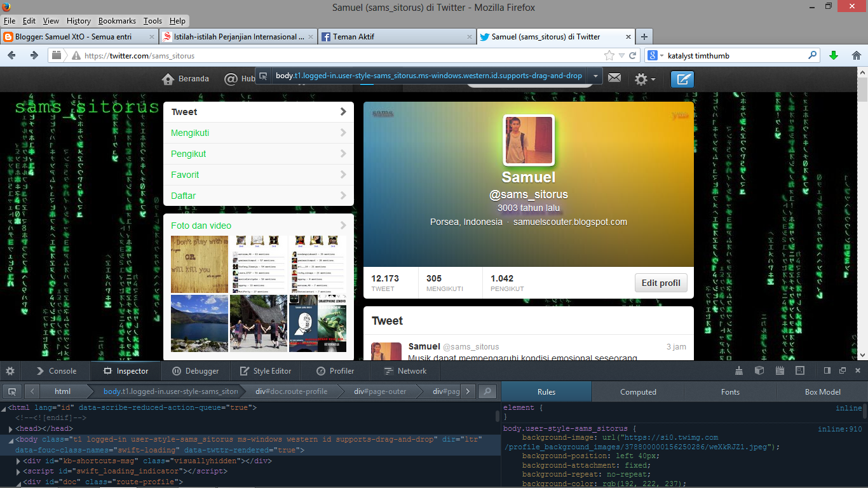Search HTML with the inspector magnifier icon
The width and height of the screenshot is (868, 488).
487,391
